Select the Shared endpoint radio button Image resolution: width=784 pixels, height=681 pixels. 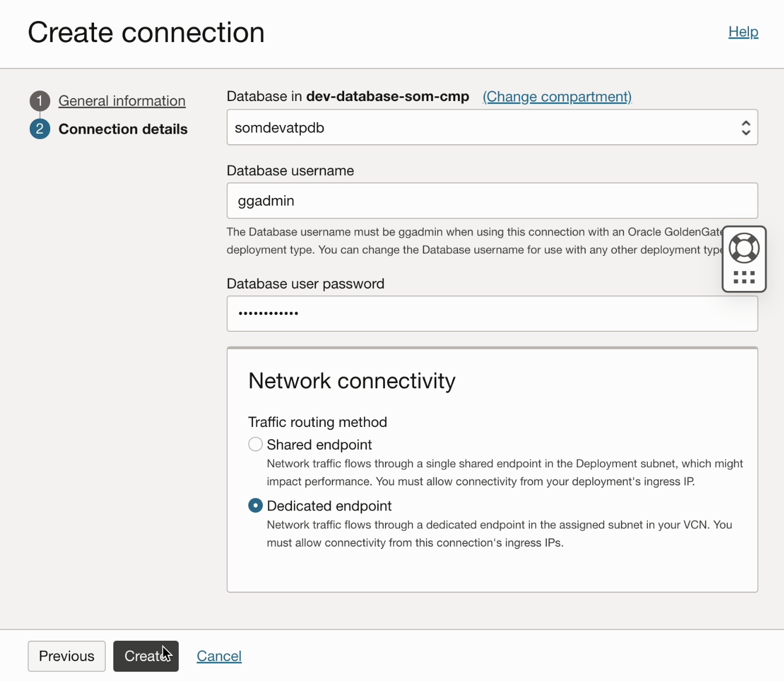click(x=255, y=444)
